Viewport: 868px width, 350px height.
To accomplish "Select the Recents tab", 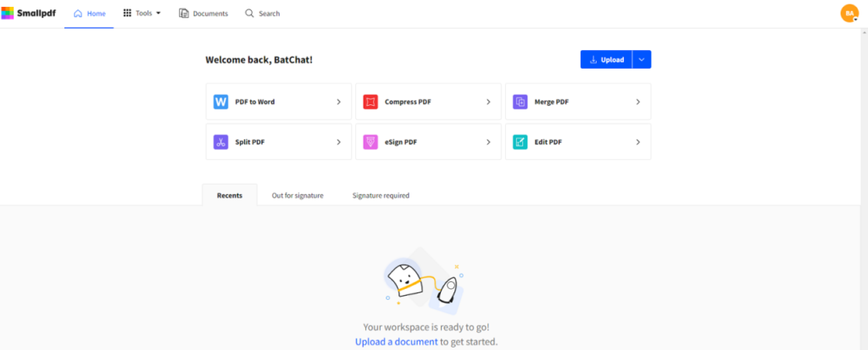I will 230,196.
